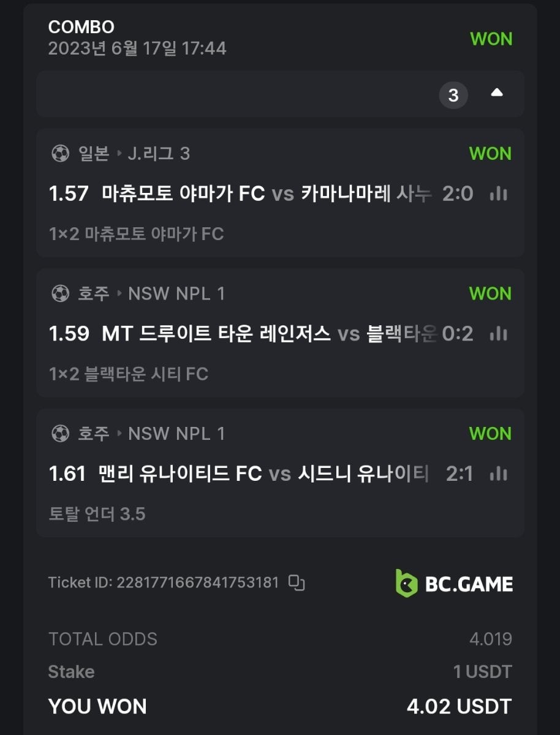Select NSW NPL 1 league in second card
The height and width of the screenshot is (735, 560).
[176, 294]
